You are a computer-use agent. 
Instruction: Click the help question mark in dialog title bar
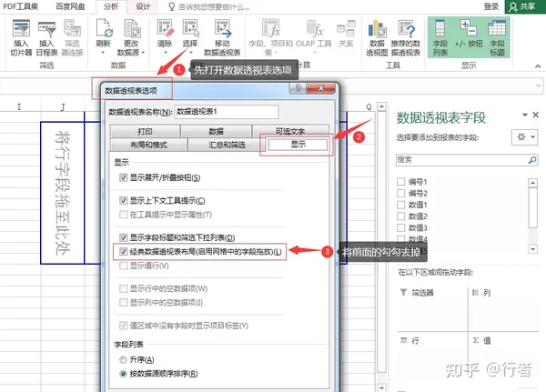point(298,88)
